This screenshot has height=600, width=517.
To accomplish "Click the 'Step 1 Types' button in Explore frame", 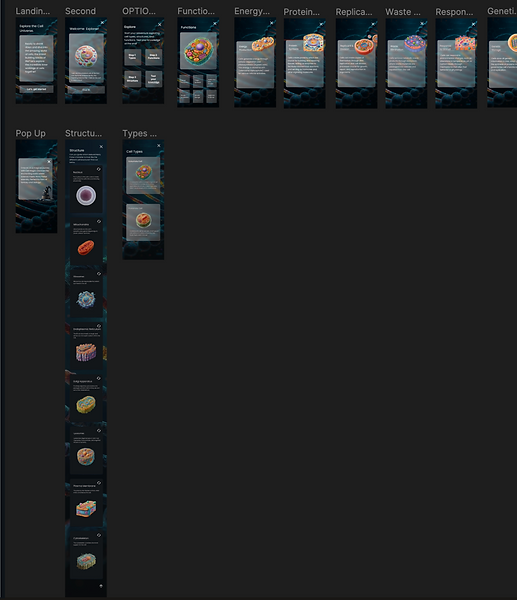I will pyautogui.click(x=132, y=57).
